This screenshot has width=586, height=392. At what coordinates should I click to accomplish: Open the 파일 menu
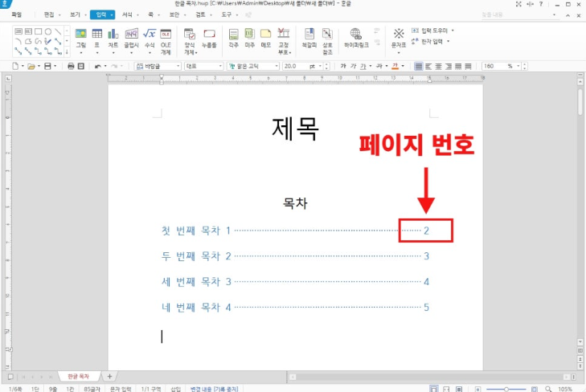17,14
